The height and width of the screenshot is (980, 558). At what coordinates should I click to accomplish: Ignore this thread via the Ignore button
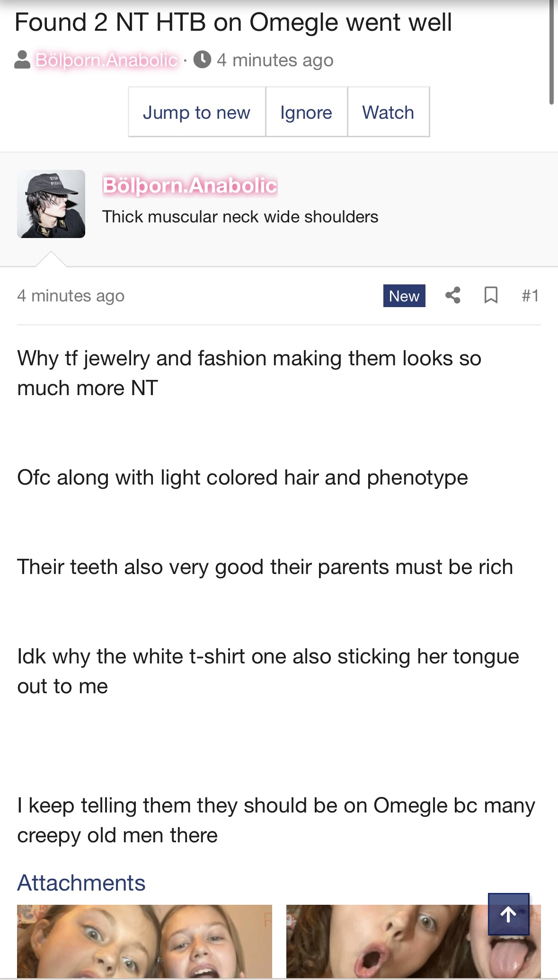306,112
